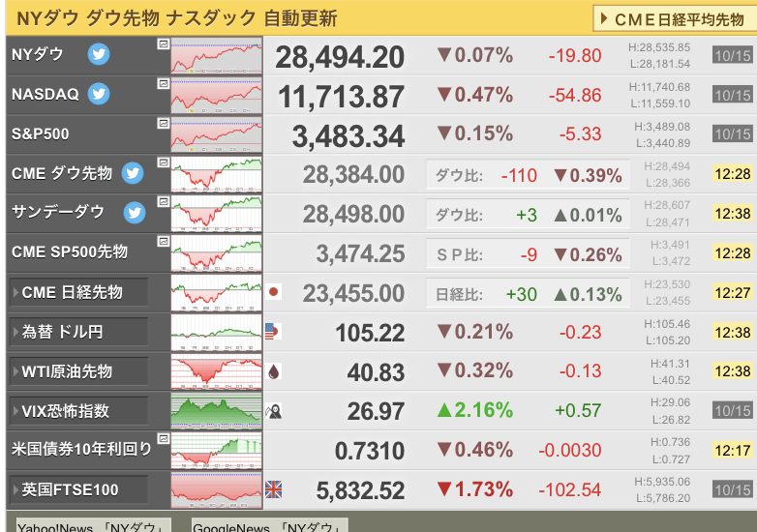Open chart popup icon in NASDAQ row
This screenshot has height=532, width=757.
pos(164,83)
